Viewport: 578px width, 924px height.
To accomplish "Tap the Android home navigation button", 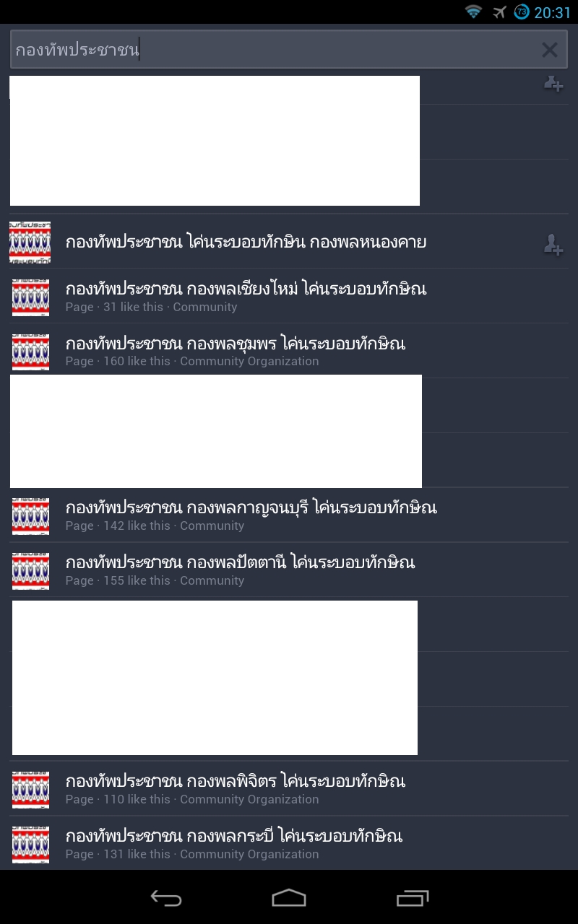I will 289,898.
